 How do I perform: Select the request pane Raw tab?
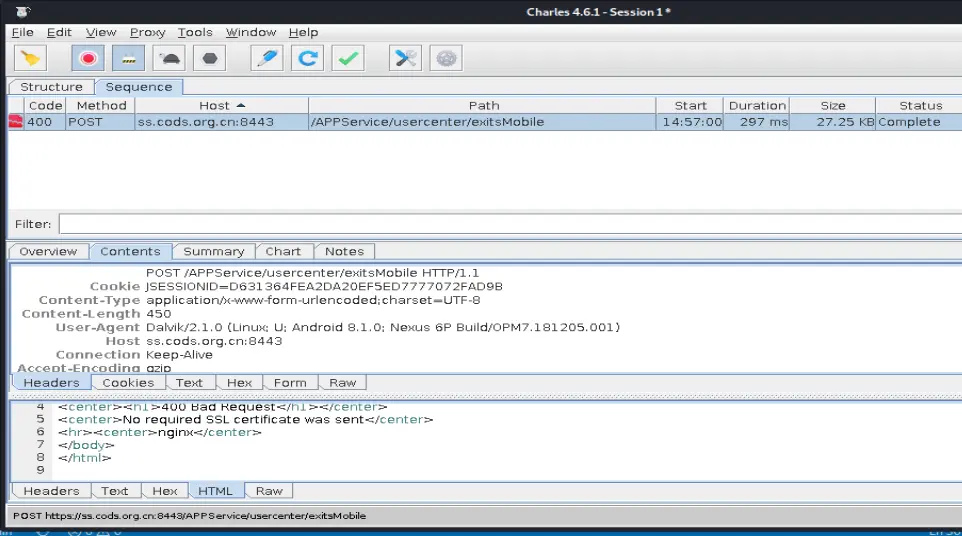tap(342, 383)
